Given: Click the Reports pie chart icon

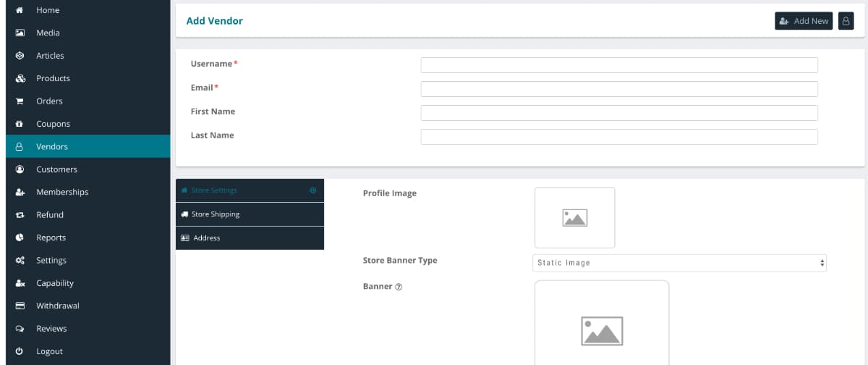Looking at the screenshot, I should (x=20, y=238).
